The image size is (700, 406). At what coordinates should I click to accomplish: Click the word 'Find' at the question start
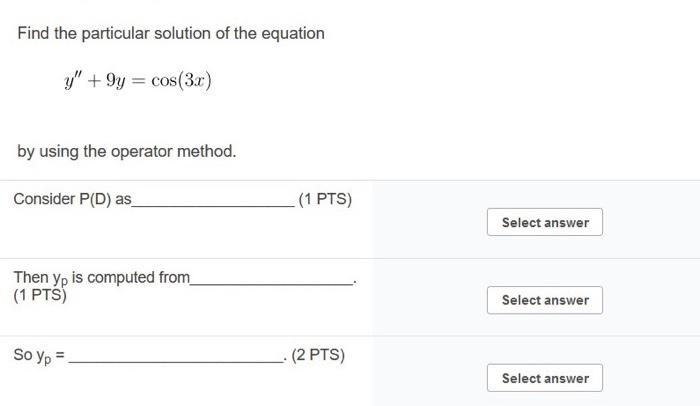[x=33, y=33]
